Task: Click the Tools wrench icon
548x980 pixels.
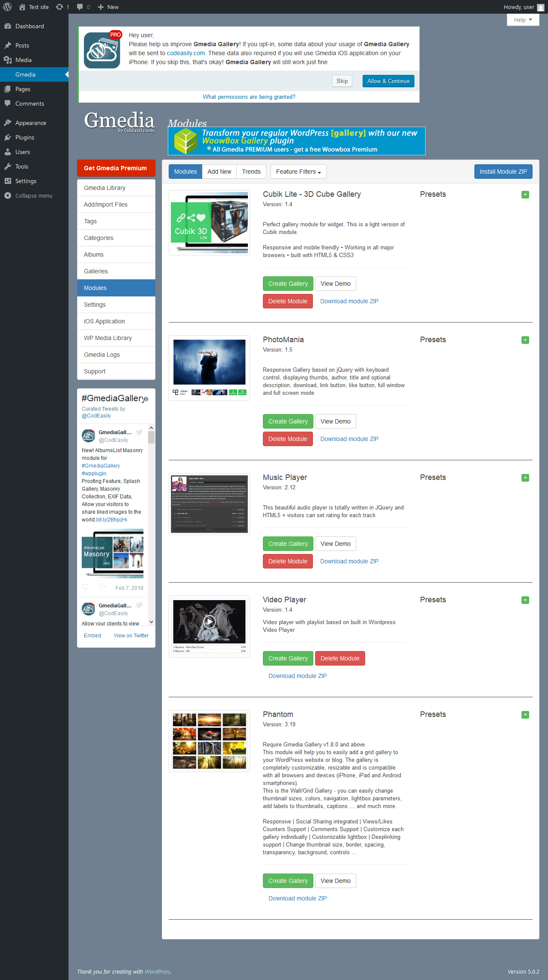Action: click(8, 166)
